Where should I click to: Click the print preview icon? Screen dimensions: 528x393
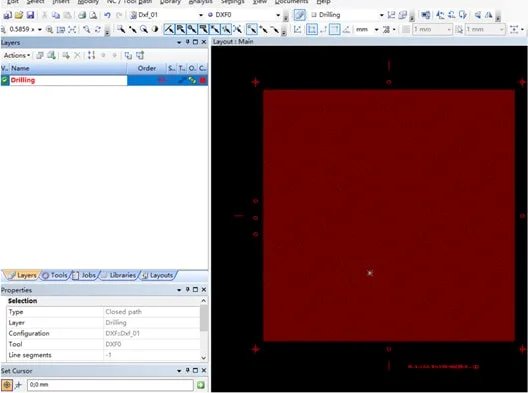(93, 15)
